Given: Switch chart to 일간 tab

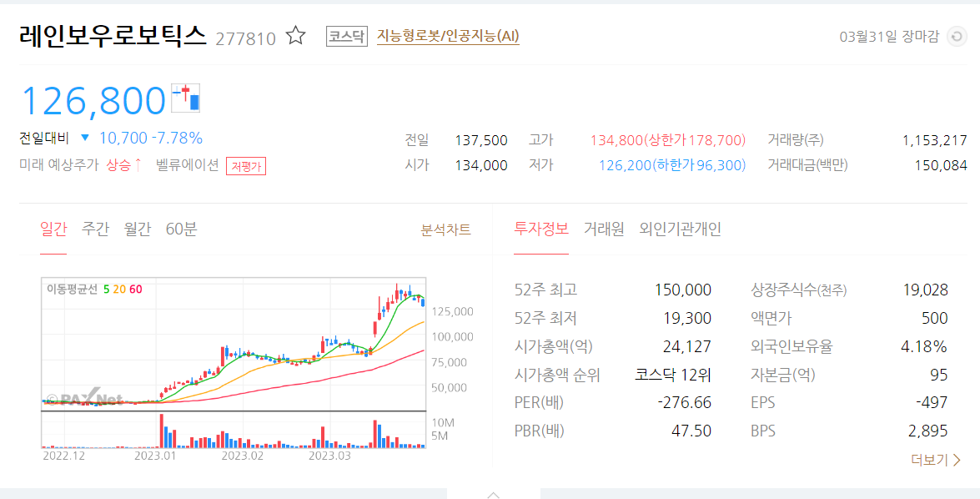Looking at the screenshot, I should pyautogui.click(x=53, y=229).
